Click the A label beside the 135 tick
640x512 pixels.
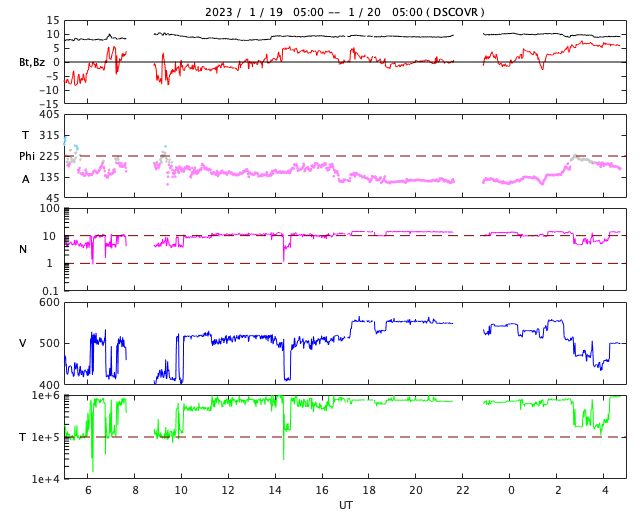[26, 179]
